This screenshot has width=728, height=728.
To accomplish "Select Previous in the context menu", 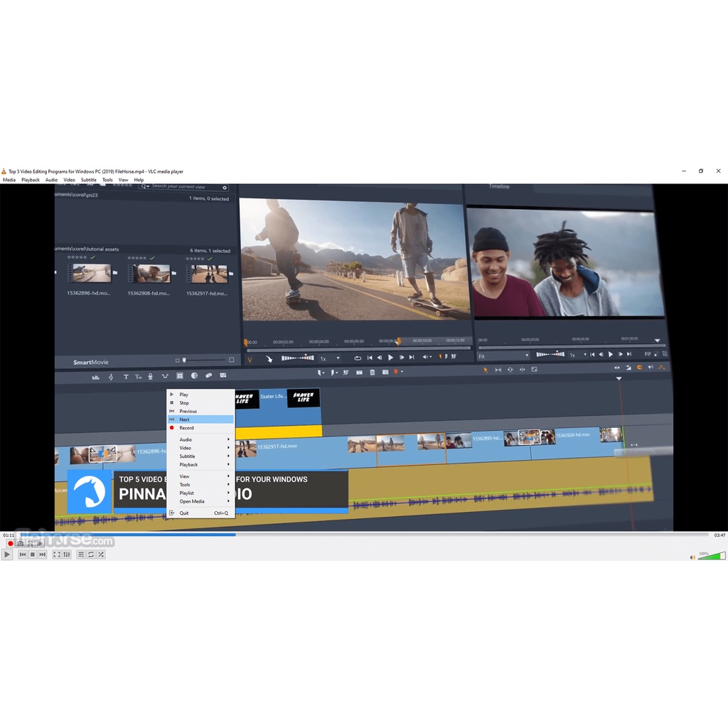I will pos(200,412).
